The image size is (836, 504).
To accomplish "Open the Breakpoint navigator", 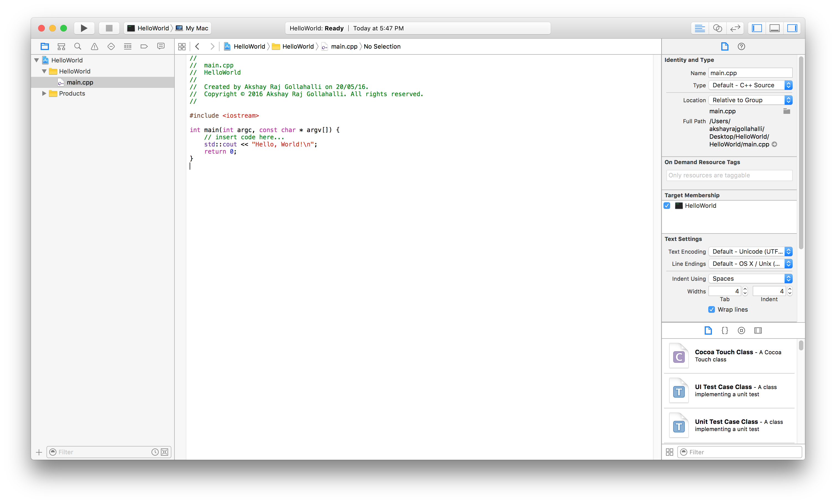I will 144,46.
